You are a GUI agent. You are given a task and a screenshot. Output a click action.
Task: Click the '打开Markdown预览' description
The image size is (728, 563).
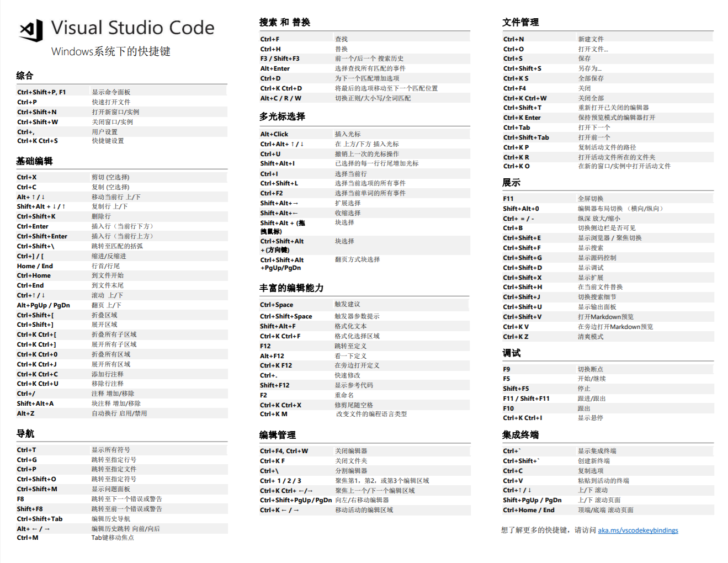pyautogui.click(x=606, y=317)
